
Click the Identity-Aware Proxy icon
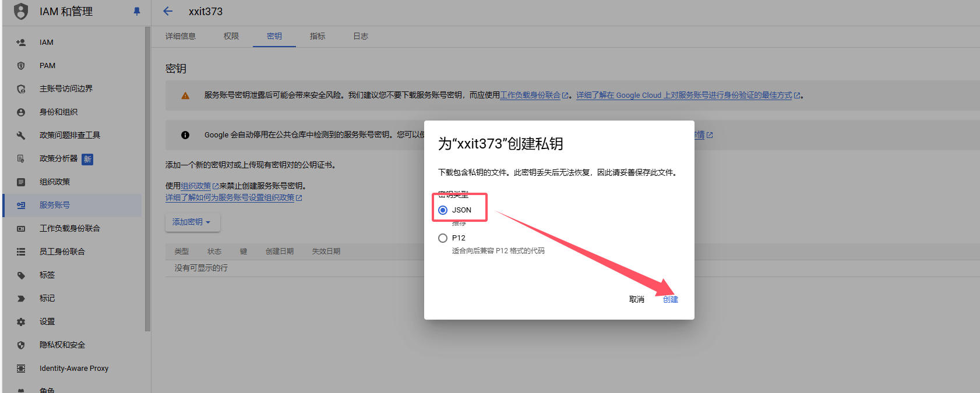[x=21, y=369]
